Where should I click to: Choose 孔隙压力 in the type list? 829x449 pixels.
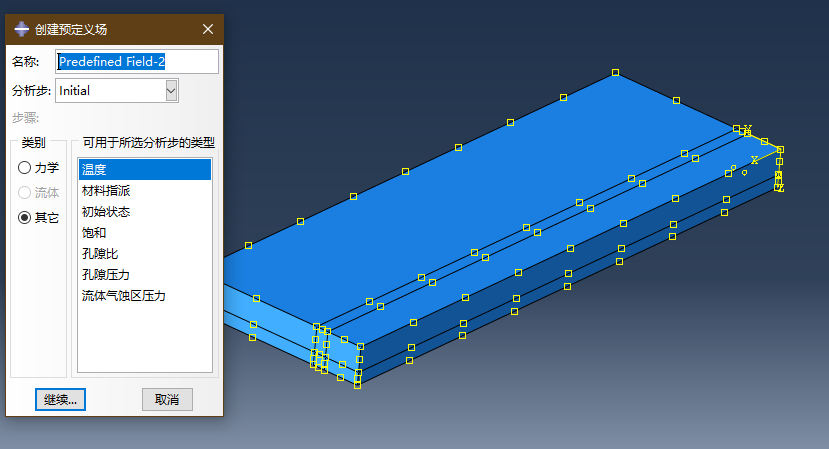click(145, 274)
